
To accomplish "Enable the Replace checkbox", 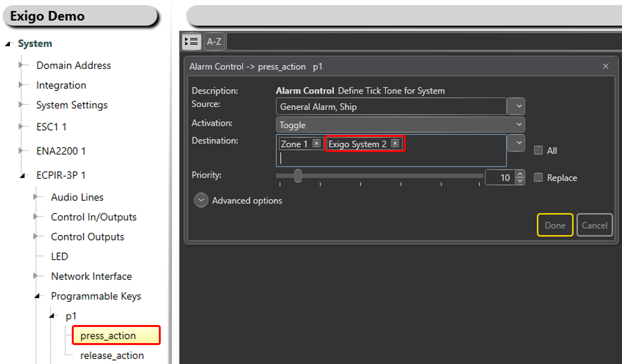I will (538, 177).
